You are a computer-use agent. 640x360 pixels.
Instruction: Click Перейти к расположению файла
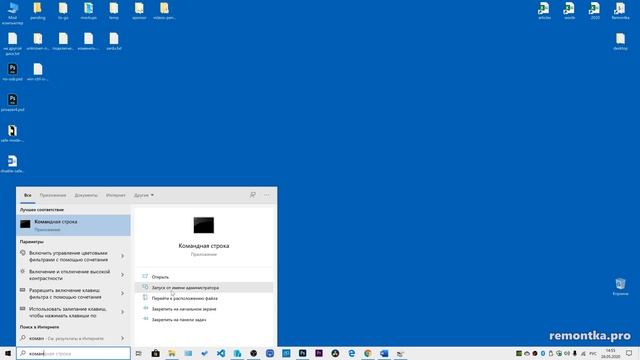point(204,298)
